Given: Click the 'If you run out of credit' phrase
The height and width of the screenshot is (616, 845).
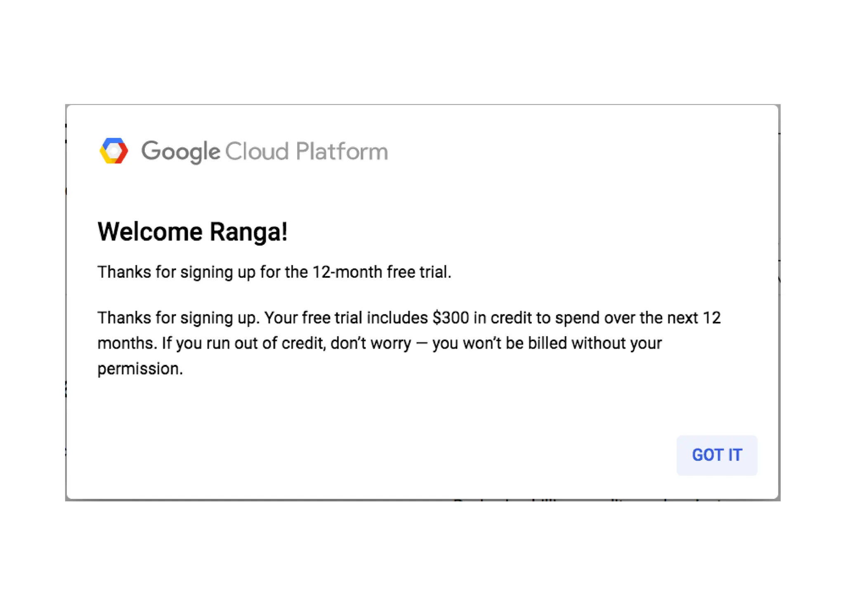Looking at the screenshot, I should 243,343.
